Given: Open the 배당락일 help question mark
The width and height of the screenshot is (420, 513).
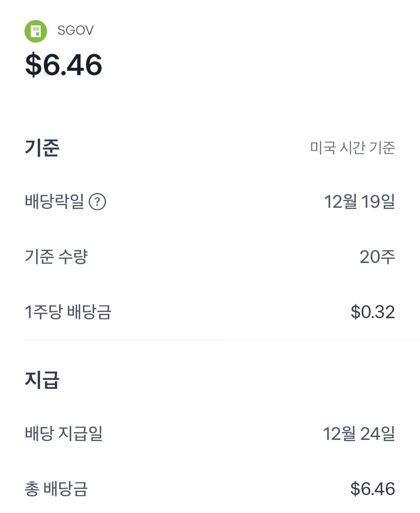Looking at the screenshot, I should tap(97, 202).
